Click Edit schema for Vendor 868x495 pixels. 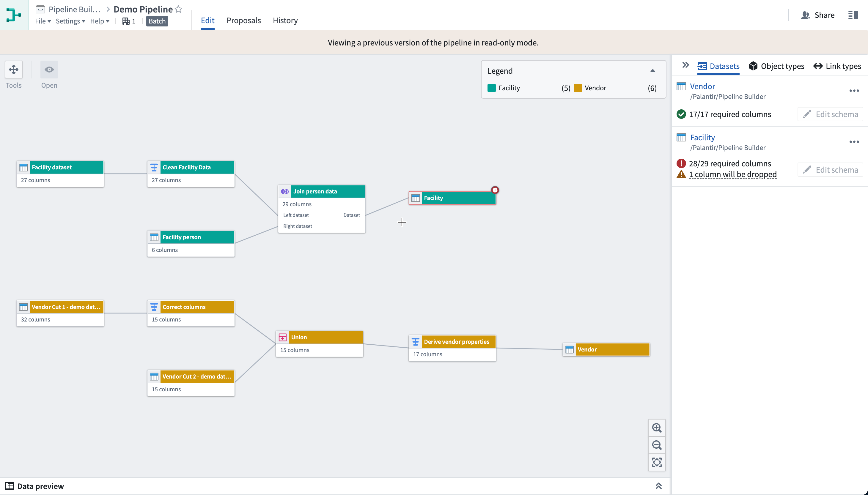click(830, 114)
